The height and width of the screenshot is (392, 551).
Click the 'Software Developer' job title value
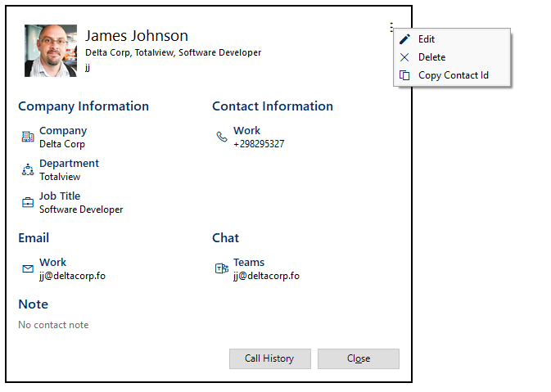81,210
